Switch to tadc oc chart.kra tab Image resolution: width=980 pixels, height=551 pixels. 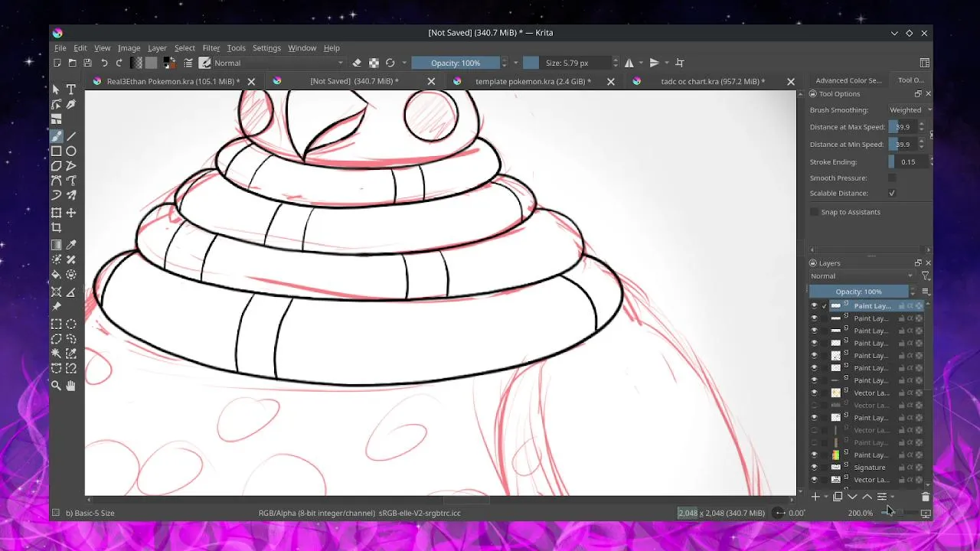pyautogui.click(x=713, y=81)
